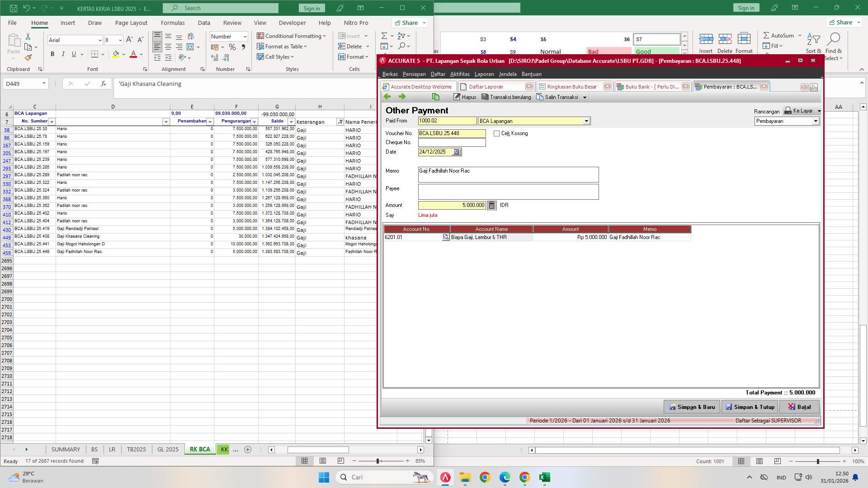Click the Excel zoom slider
The image size is (868, 488).
click(378, 461)
